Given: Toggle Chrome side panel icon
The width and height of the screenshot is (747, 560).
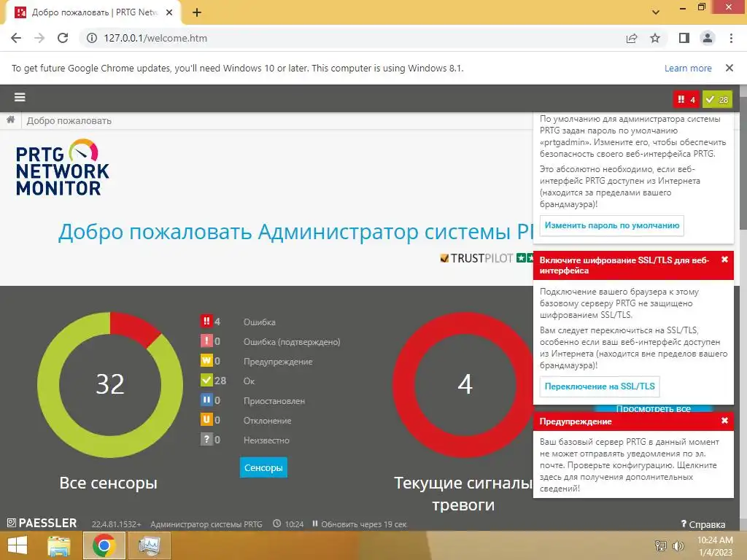Looking at the screenshot, I should point(684,38).
